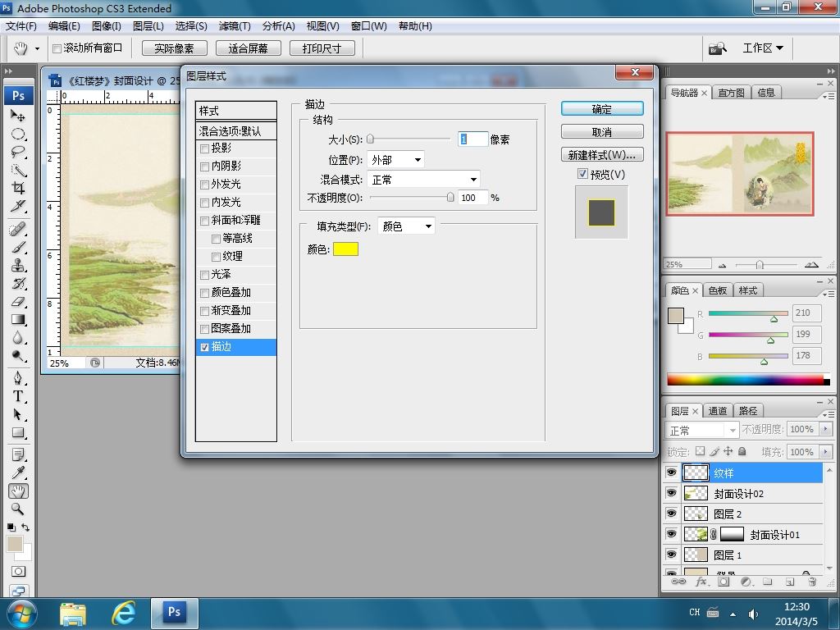
Task: Open the 填充类型(F) fill type dropdown
Action: click(406, 226)
